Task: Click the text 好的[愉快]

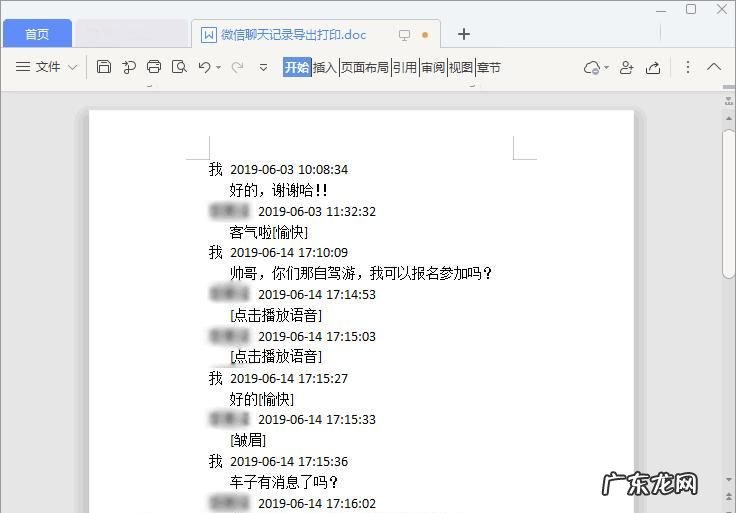Action: (262, 399)
